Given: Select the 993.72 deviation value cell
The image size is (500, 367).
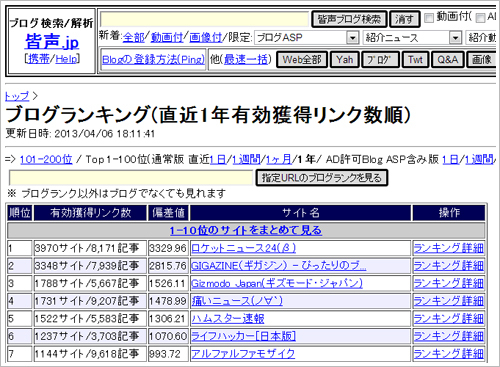Looking at the screenshot, I should point(168,354).
